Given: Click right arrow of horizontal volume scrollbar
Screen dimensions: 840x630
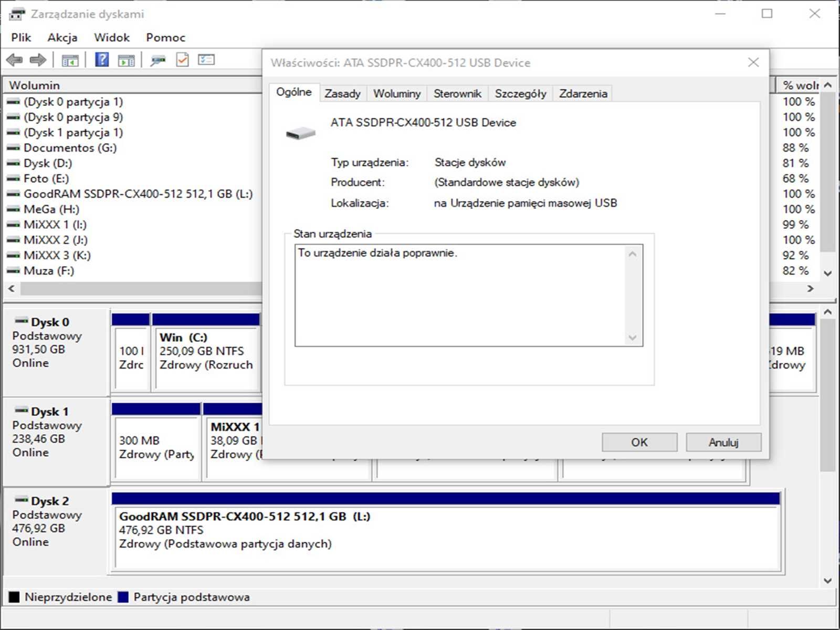Looking at the screenshot, I should pos(811,288).
